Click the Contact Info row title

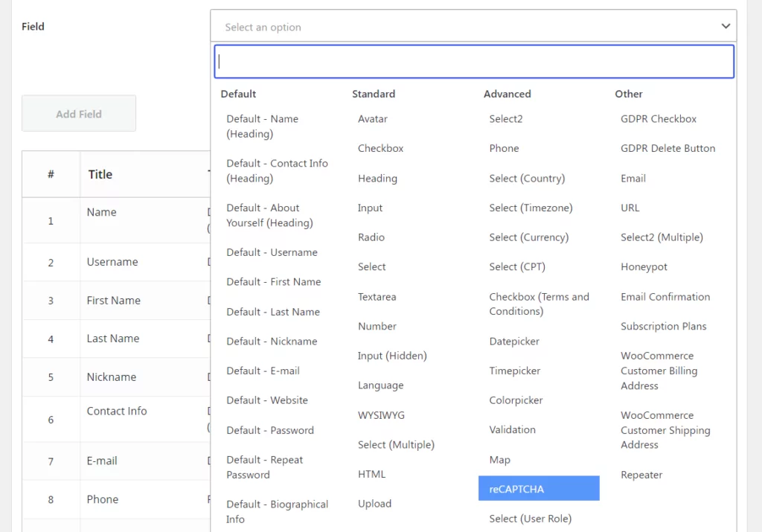pos(117,411)
